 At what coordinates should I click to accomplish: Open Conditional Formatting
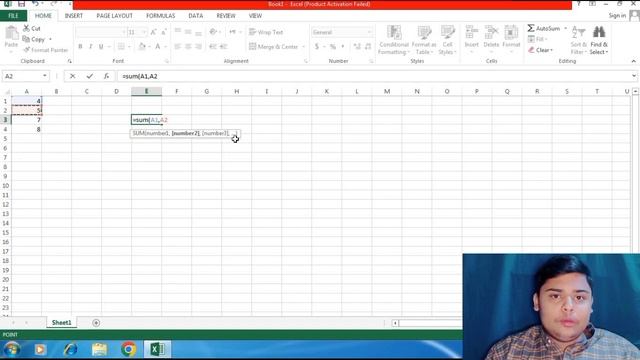pyautogui.click(x=393, y=40)
